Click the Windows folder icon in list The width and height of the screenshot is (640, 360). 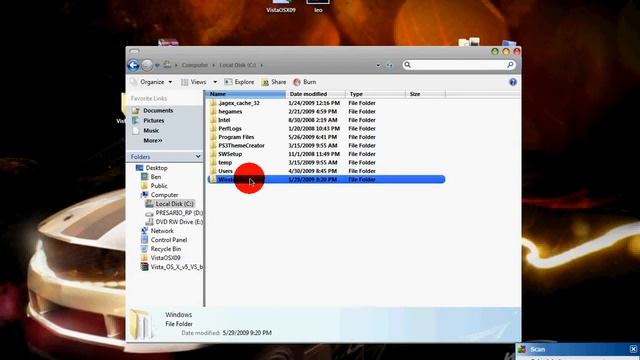213,180
